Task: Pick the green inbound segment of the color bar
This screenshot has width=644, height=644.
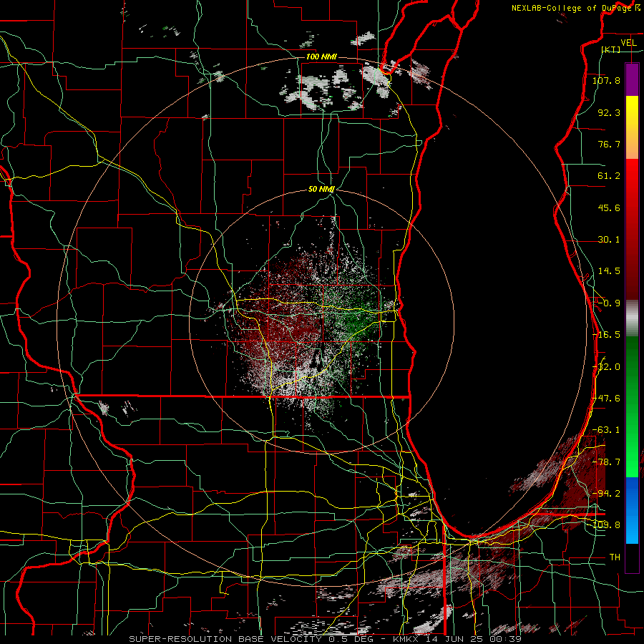Action: (632, 406)
